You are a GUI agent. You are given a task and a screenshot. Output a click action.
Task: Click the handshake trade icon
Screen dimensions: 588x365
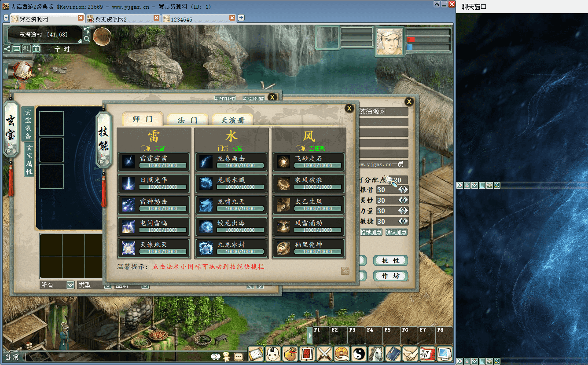410,354
